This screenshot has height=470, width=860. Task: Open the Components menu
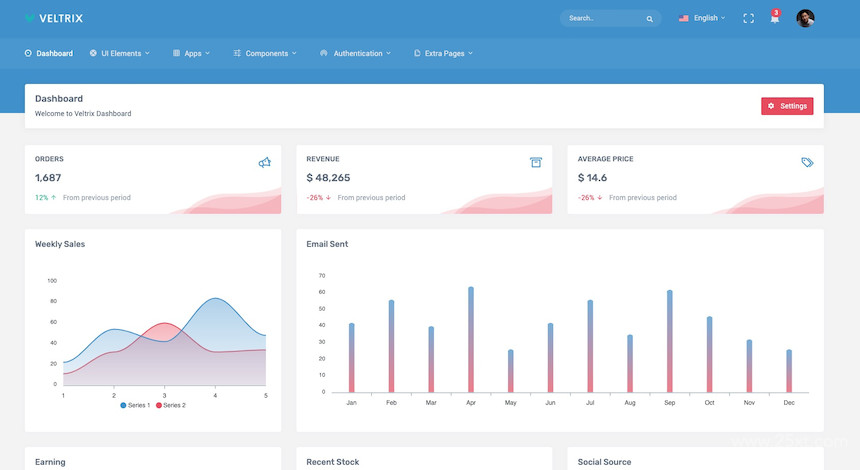click(x=265, y=53)
